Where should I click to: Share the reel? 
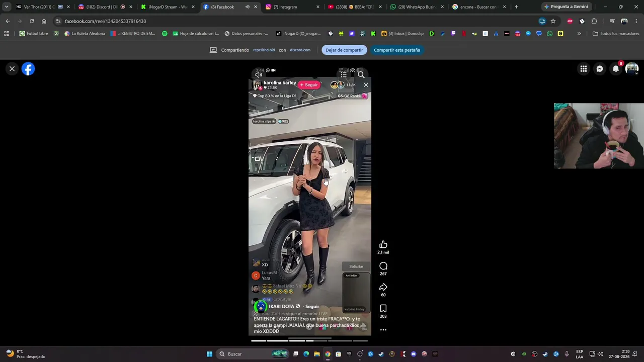click(383, 287)
